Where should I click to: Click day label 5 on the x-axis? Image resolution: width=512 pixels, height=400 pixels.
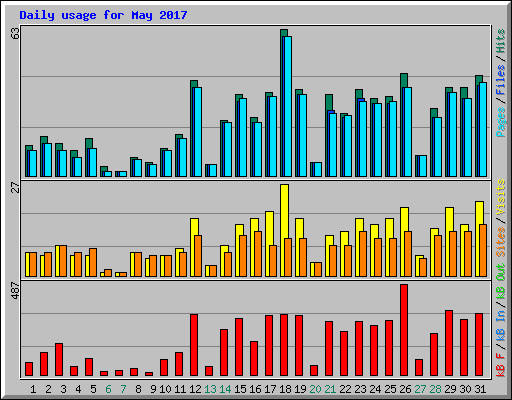point(93,389)
